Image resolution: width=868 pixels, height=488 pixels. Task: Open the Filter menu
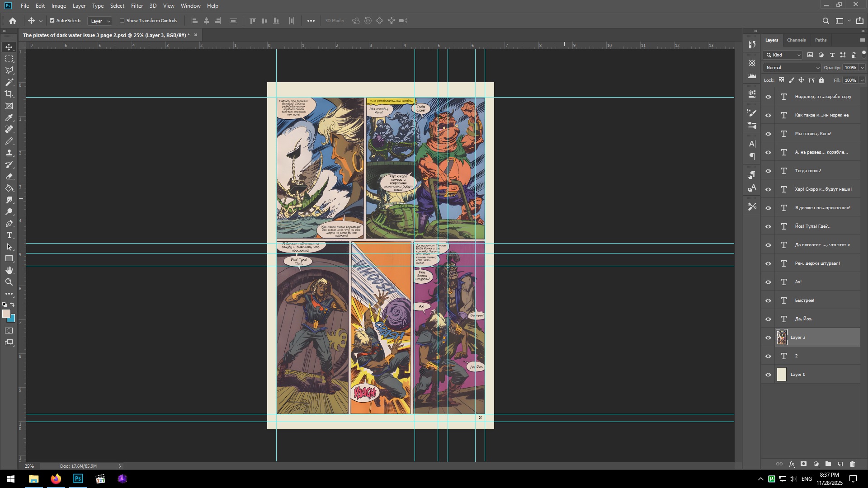click(137, 6)
